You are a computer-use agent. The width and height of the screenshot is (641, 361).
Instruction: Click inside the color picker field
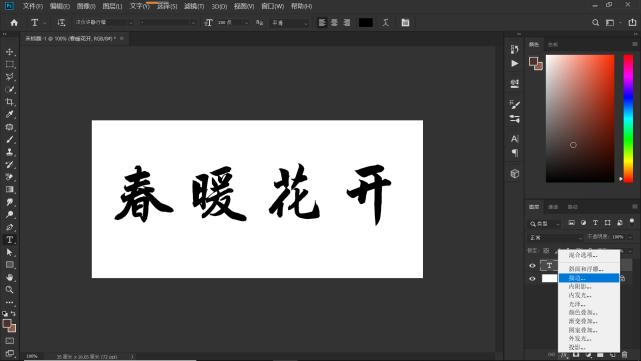[x=580, y=119]
